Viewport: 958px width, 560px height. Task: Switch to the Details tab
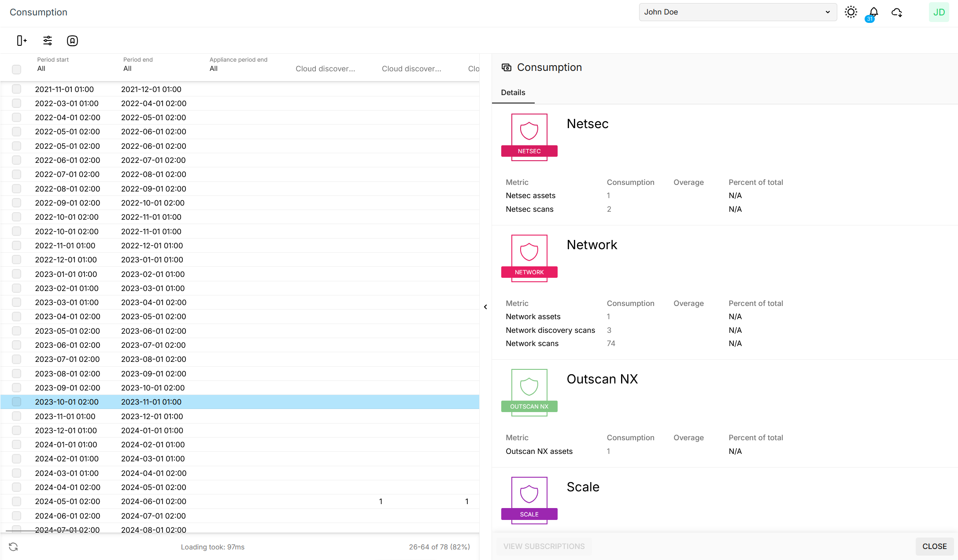tap(513, 92)
